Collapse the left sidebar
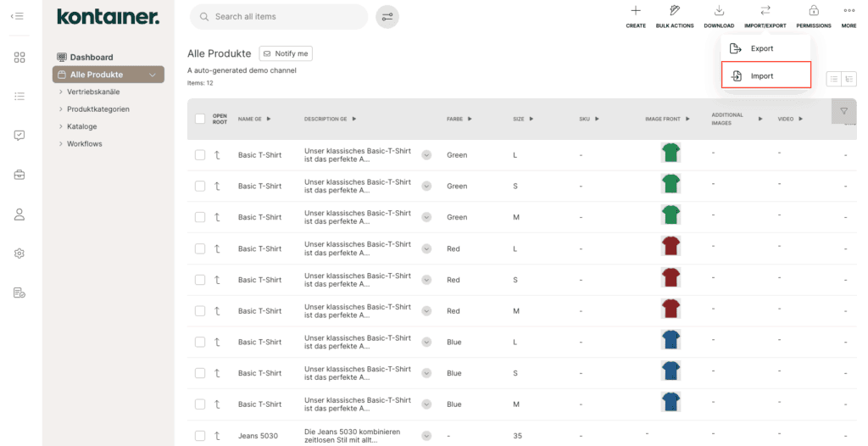Viewport: 868px width, 446px height. click(x=17, y=16)
